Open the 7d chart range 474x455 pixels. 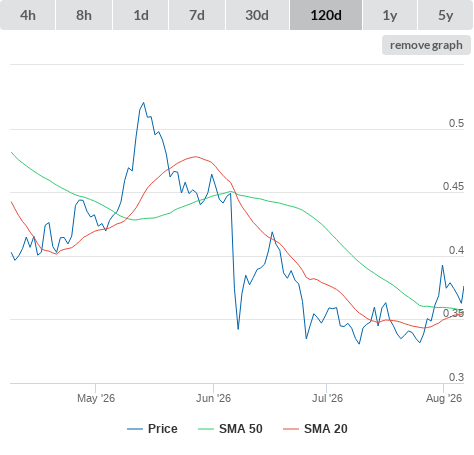(197, 15)
